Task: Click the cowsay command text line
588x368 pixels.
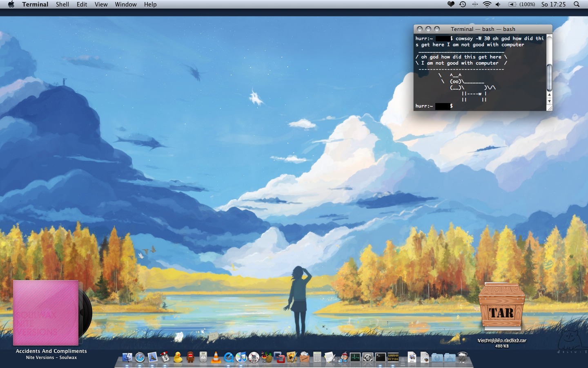Action: coord(480,41)
